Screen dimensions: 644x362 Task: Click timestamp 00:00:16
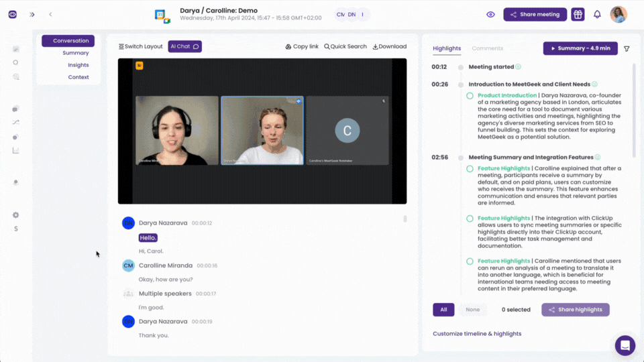(x=207, y=266)
